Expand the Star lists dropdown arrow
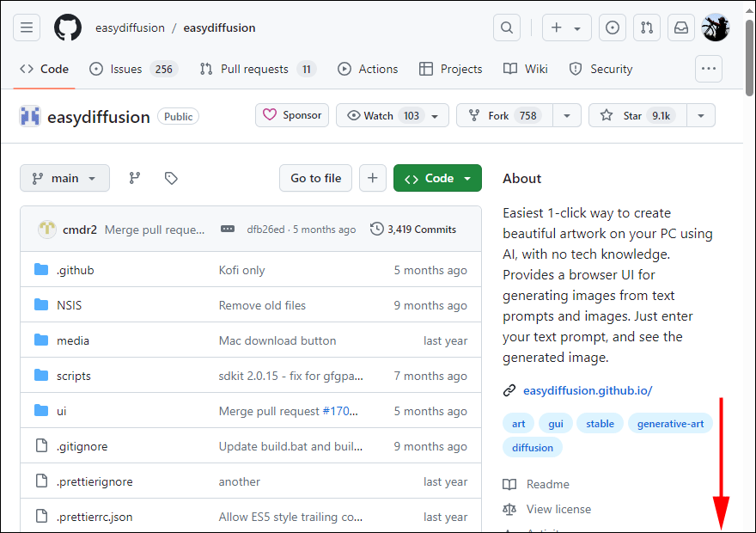 701,115
